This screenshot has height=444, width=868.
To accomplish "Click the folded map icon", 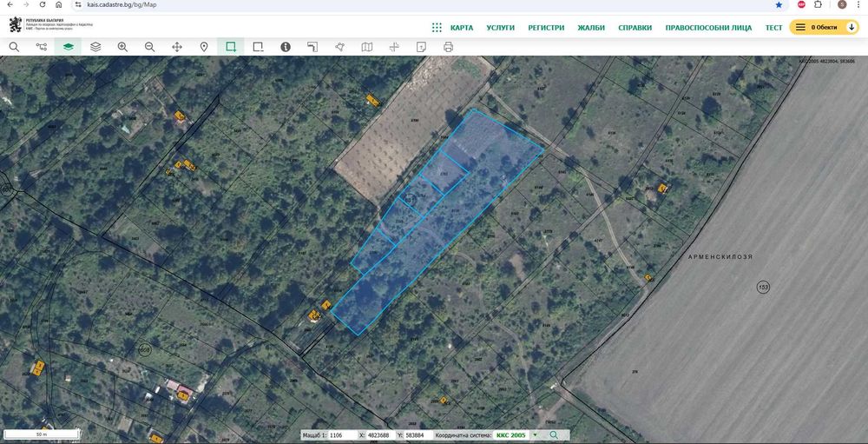I will [x=366, y=47].
